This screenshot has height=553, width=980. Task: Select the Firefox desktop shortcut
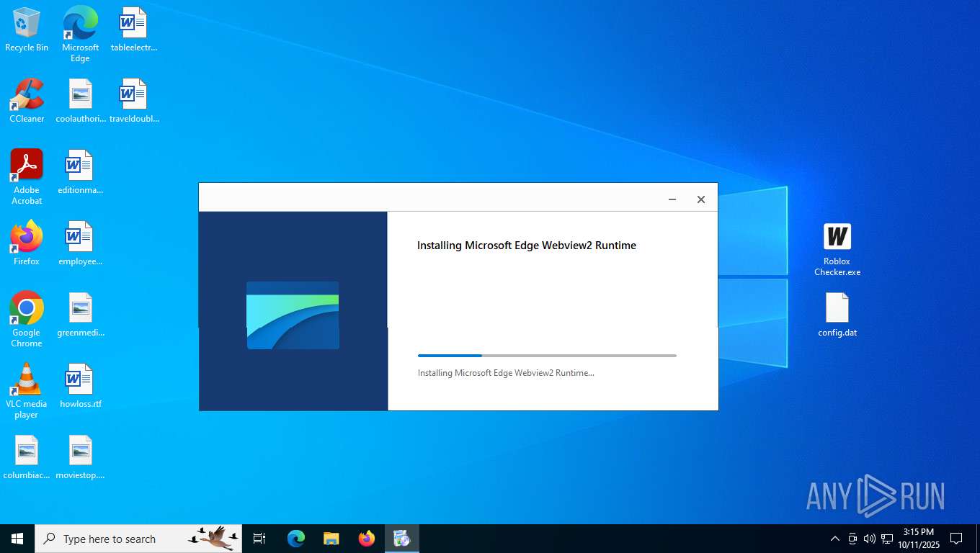click(x=27, y=243)
